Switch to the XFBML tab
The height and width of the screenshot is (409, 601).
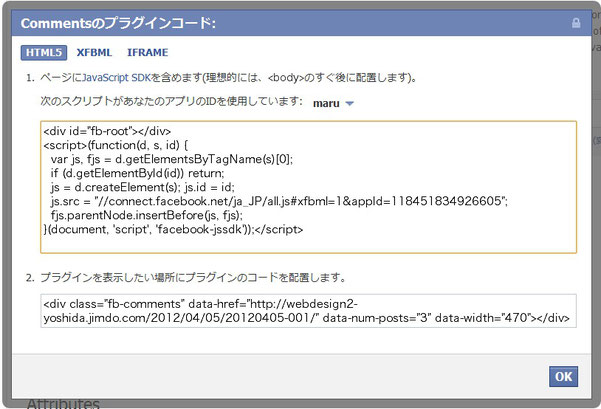click(94, 53)
